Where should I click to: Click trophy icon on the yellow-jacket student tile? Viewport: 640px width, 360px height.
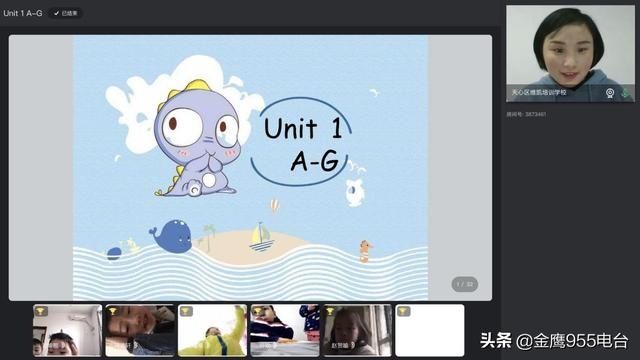[186, 311]
